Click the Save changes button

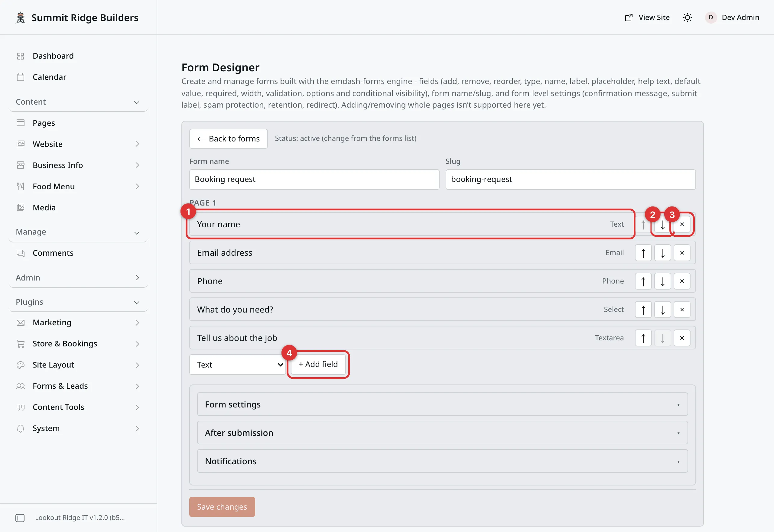(x=222, y=507)
